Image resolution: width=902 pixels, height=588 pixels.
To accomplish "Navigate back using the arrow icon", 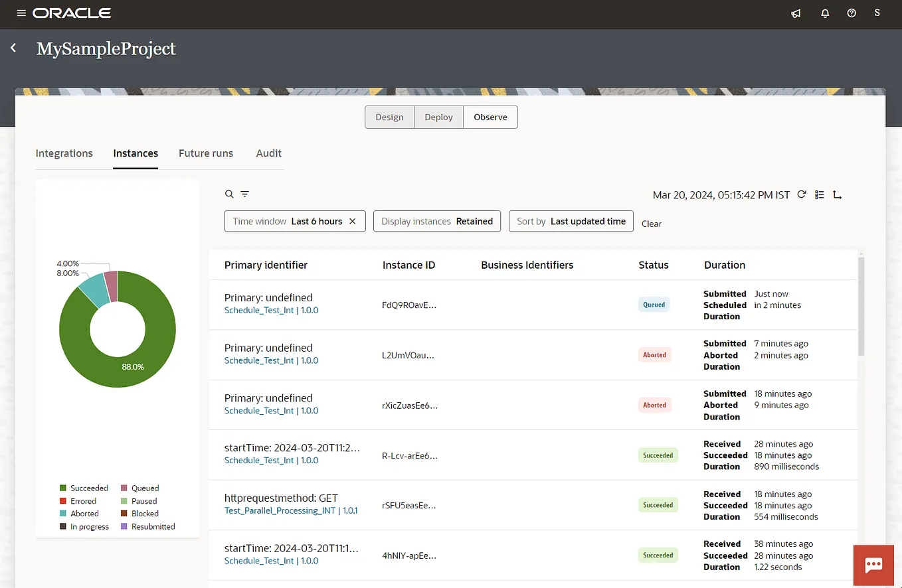I will (x=13, y=48).
